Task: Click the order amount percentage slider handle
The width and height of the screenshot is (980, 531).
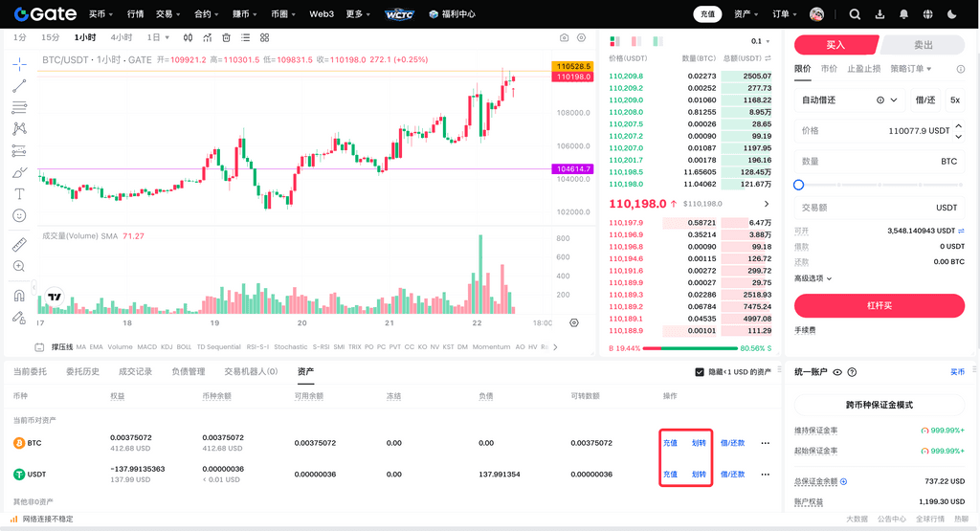Action: pyautogui.click(x=799, y=185)
